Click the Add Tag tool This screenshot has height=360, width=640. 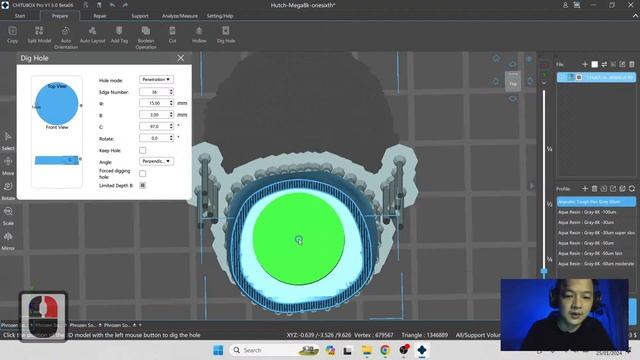119,34
